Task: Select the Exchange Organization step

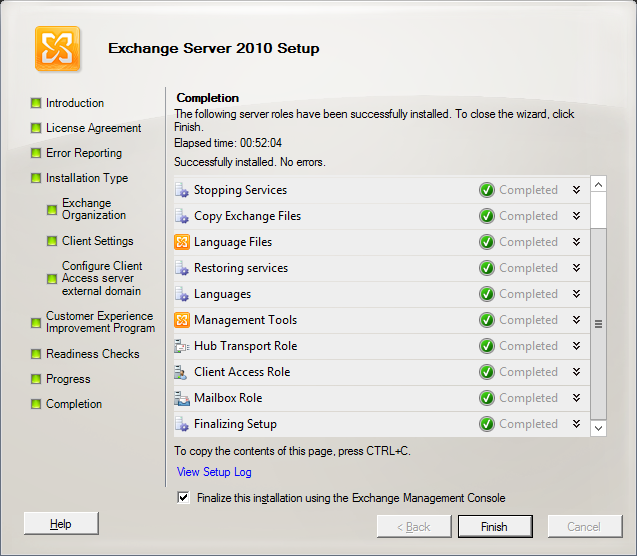Action: pyautogui.click(x=94, y=209)
